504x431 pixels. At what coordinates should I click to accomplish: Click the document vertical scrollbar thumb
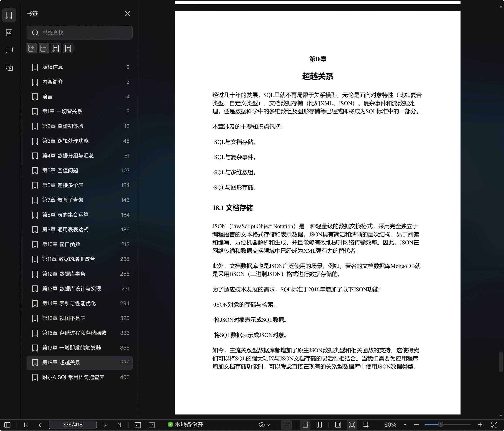(x=501, y=362)
